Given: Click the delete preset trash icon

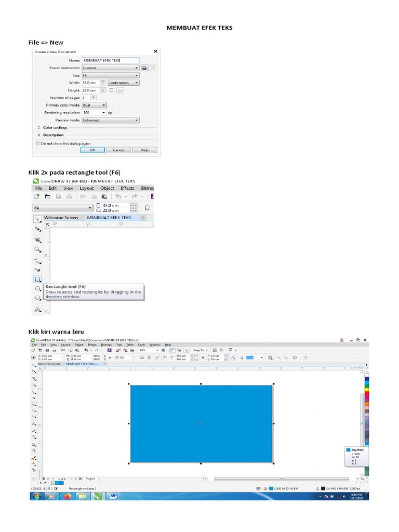Looking at the screenshot, I should click(153, 68).
